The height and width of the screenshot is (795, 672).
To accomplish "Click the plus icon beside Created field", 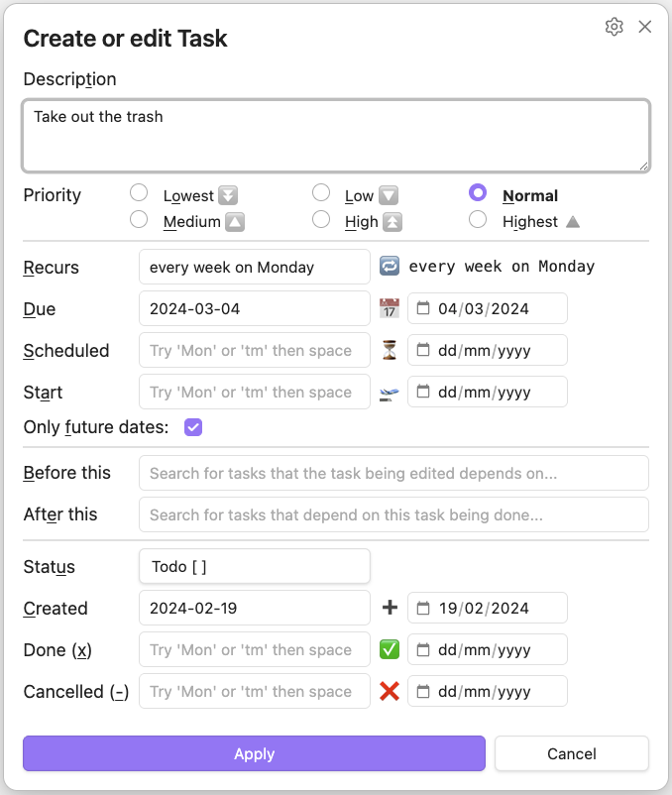I will [390, 608].
